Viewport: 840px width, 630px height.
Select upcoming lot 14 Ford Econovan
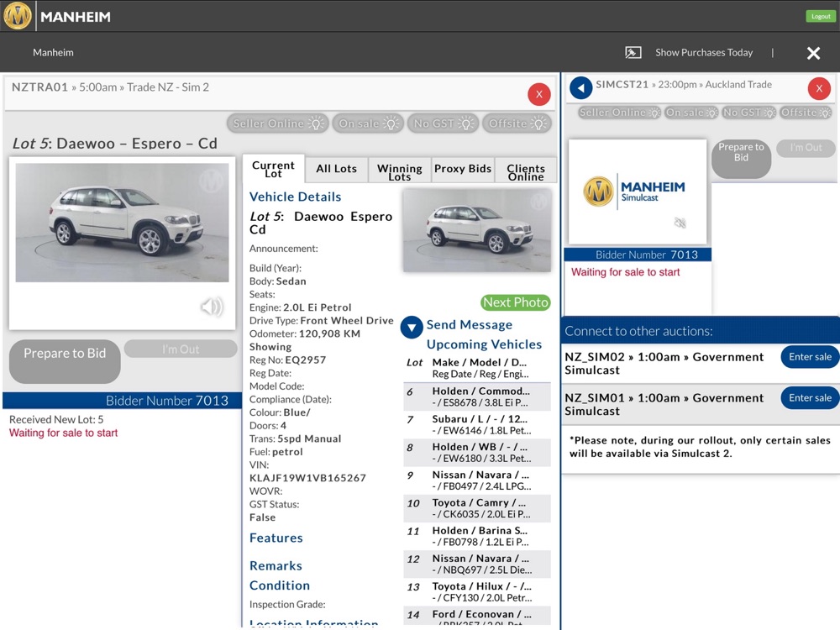click(477, 617)
